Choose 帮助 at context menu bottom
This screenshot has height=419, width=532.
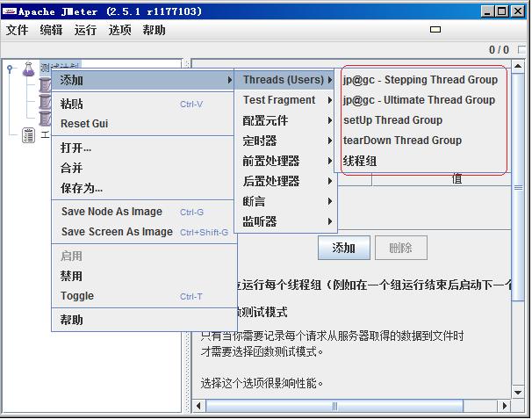143,320
